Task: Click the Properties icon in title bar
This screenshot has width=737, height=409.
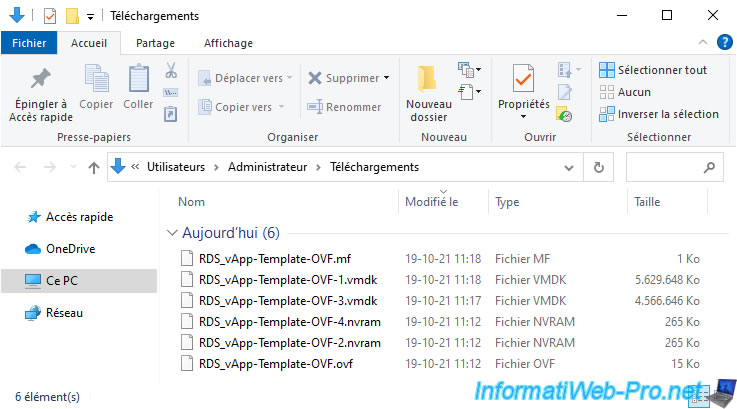Action: coord(50,16)
